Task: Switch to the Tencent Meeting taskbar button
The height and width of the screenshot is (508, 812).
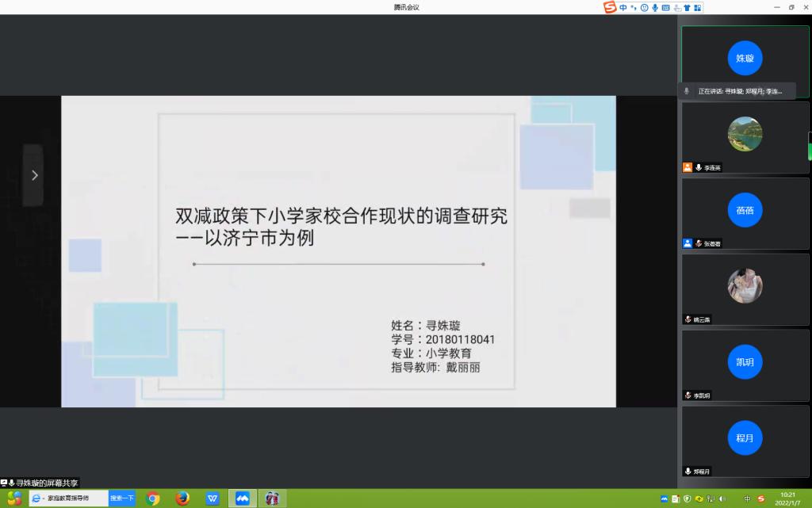Action: pyautogui.click(x=243, y=498)
